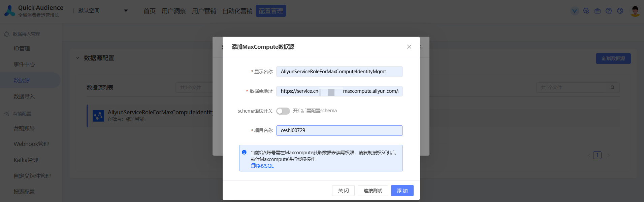Open 报表配置 in the sidebar
Image resolution: width=644 pixels, height=202 pixels.
[x=24, y=192]
